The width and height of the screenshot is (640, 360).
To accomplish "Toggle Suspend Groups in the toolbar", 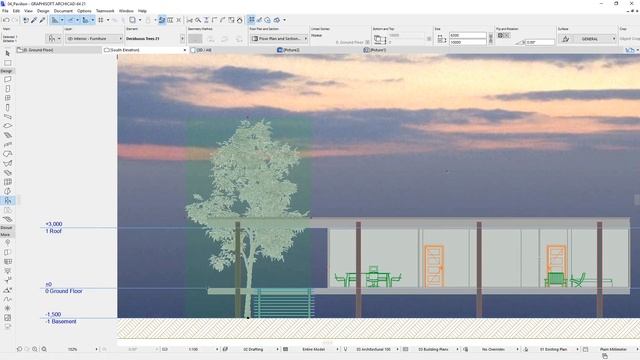I will [162, 20].
